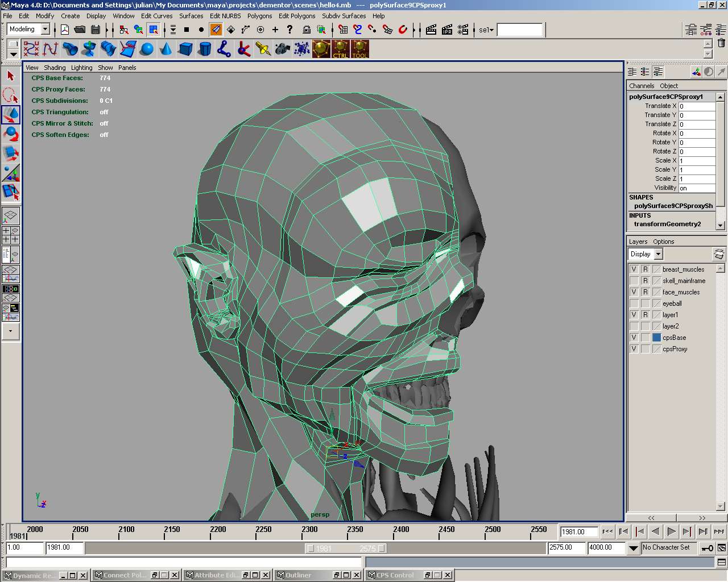Select the arrow Select tool
Screen dimensions: 728x582
[x=11, y=76]
